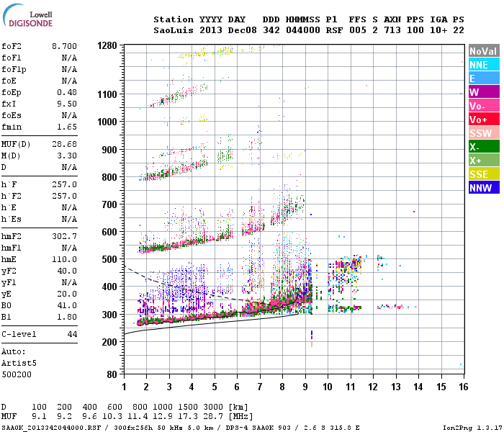The width and height of the screenshot is (504, 432).
Task: Click the h`Es N/A value
Action: 69,219
